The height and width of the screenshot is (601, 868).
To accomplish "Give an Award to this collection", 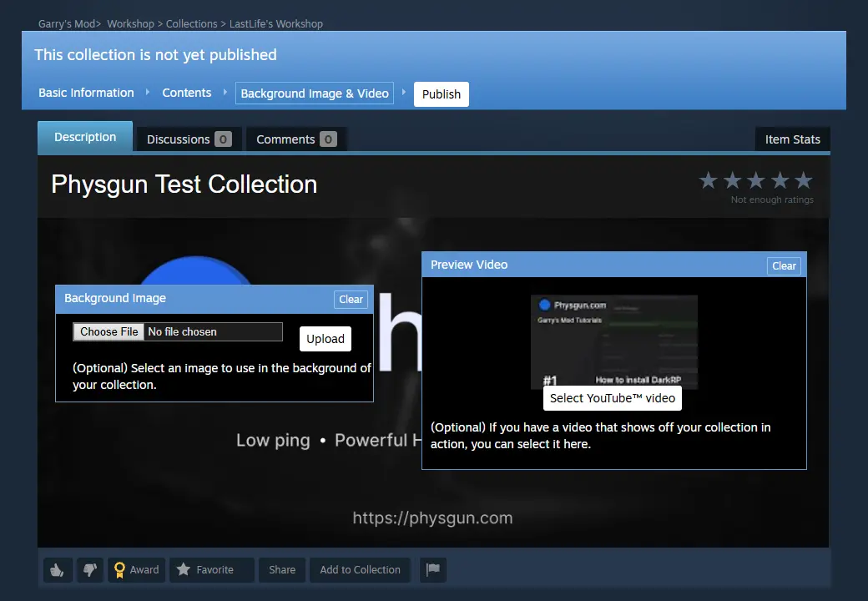I will click(x=136, y=570).
